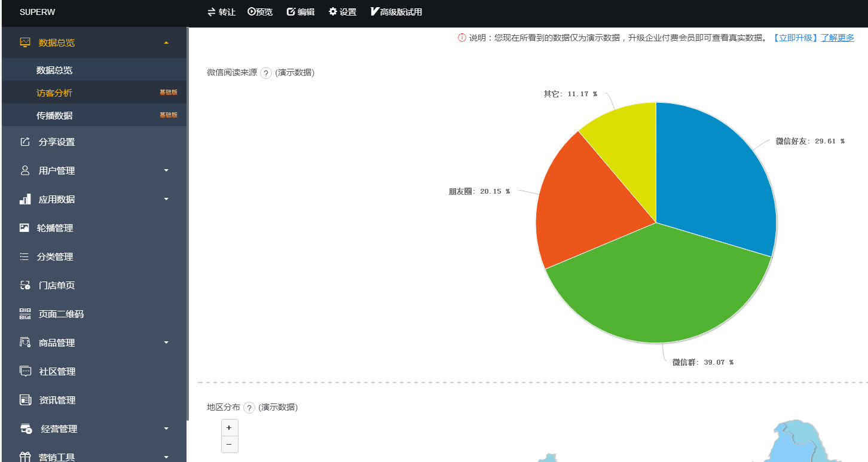Zoom in the map with plus button
The image size is (868, 462).
(230, 428)
